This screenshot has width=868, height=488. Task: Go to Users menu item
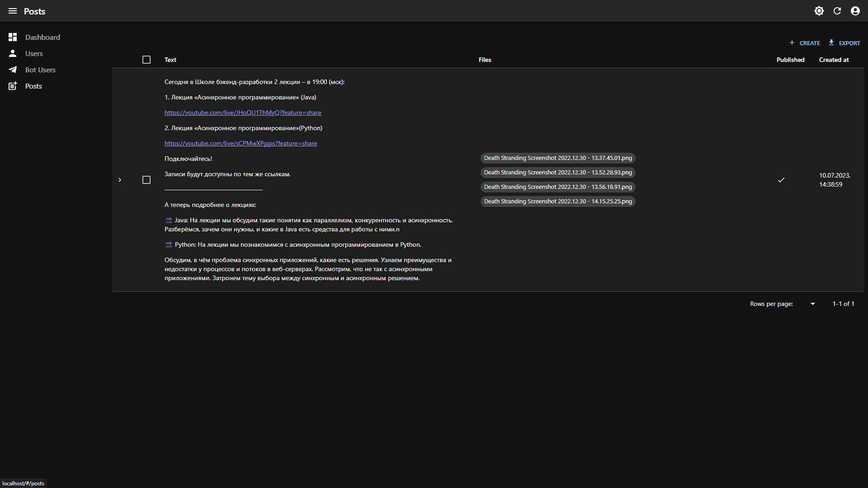click(34, 53)
